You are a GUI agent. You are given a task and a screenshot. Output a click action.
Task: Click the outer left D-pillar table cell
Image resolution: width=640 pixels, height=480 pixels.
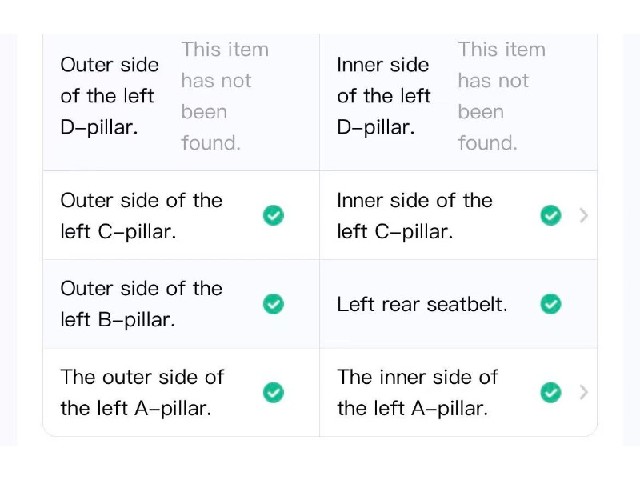181,102
